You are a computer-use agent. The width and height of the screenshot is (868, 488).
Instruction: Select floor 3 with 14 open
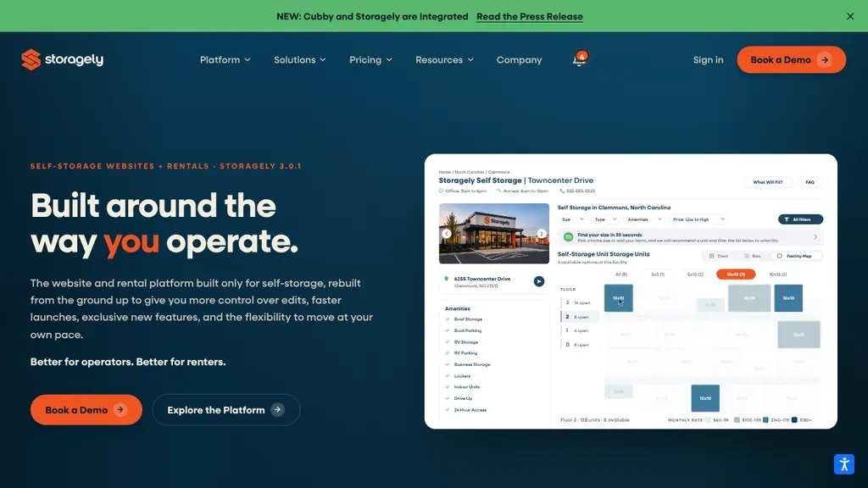578,302
